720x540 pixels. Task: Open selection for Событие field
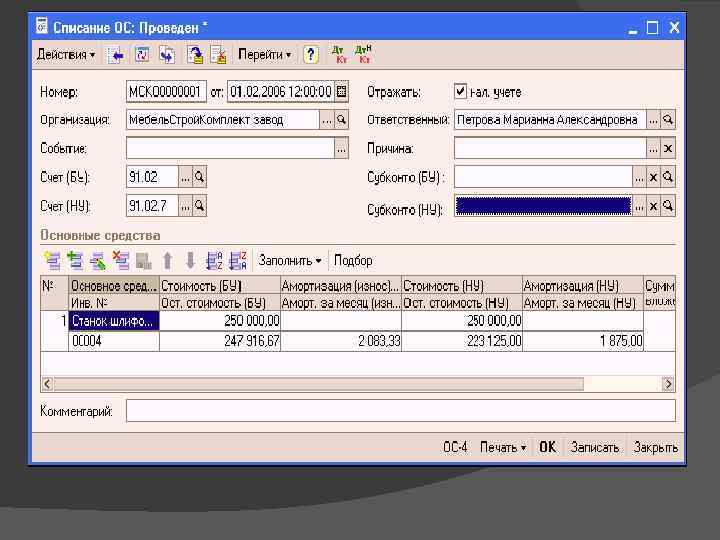(341, 149)
